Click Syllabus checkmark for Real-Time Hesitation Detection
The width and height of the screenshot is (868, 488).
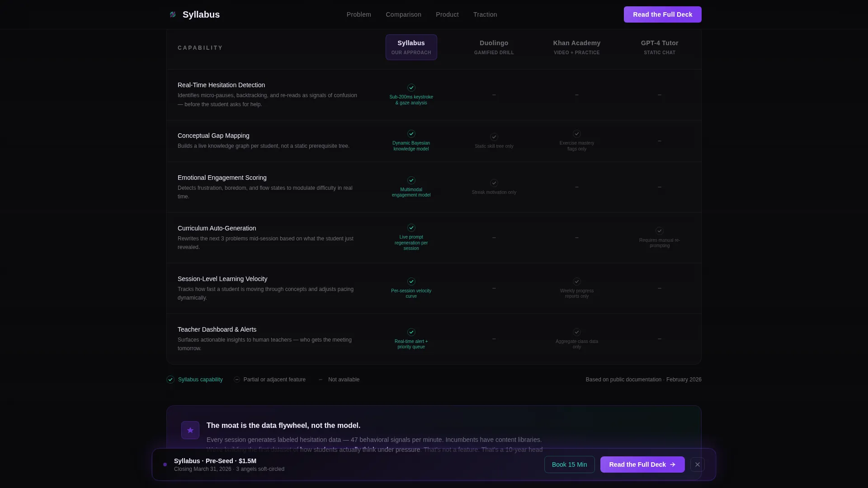[x=411, y=88]
